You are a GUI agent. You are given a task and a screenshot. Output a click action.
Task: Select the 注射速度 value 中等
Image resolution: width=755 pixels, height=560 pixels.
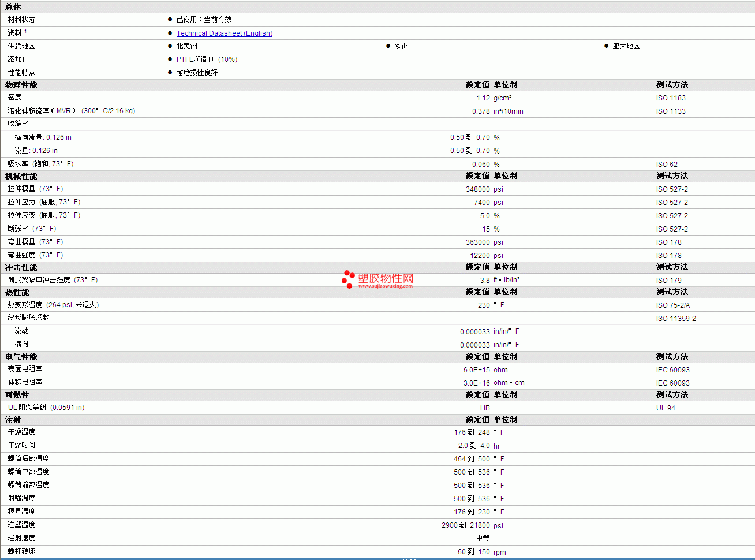tap(483, 538)
